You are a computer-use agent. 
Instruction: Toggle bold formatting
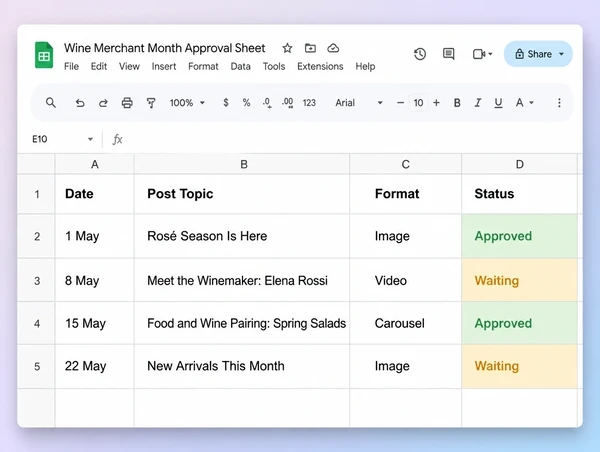click(457, 103)
